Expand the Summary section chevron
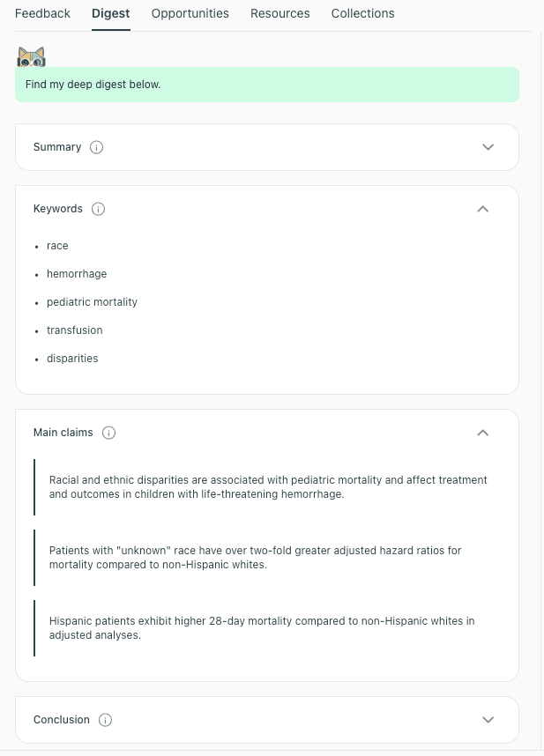 488,147
